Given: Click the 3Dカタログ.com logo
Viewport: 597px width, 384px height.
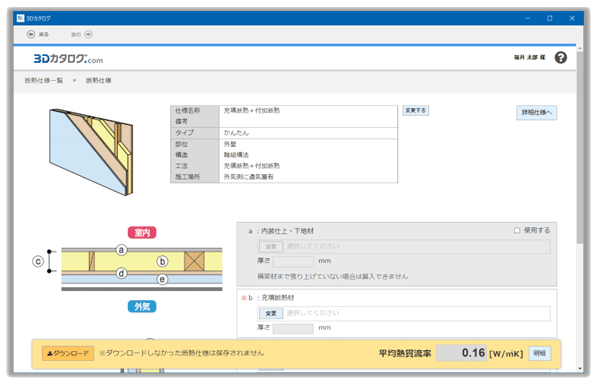Looking at the screenshot, I should (x=68, y=59).
